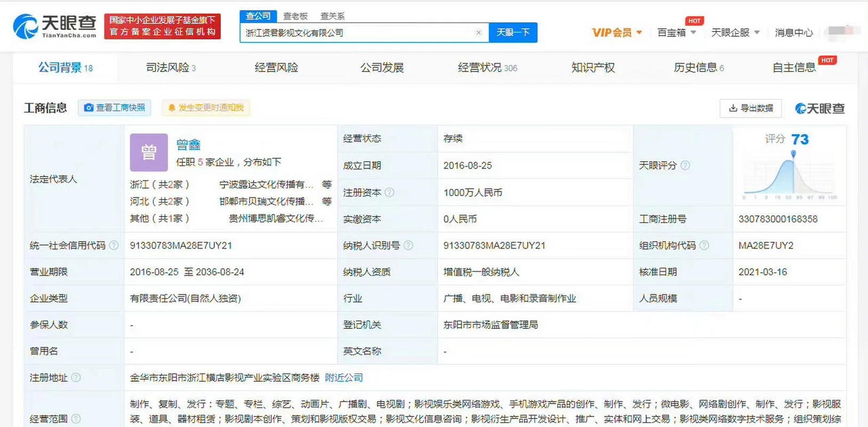868x427 pixels.
Task: Select establishment date 2016-08-25 value
Action: click(468, 165)
